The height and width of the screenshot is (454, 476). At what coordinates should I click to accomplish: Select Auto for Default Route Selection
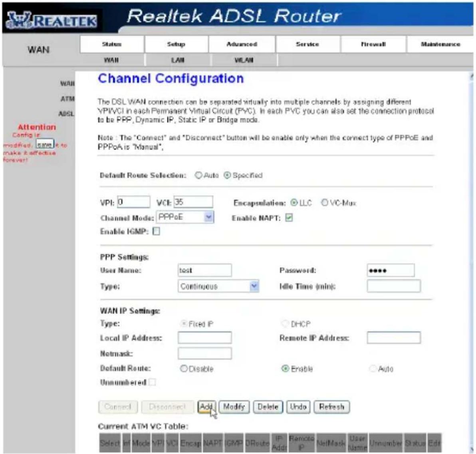pyautogui.click(x=198, y=175)
